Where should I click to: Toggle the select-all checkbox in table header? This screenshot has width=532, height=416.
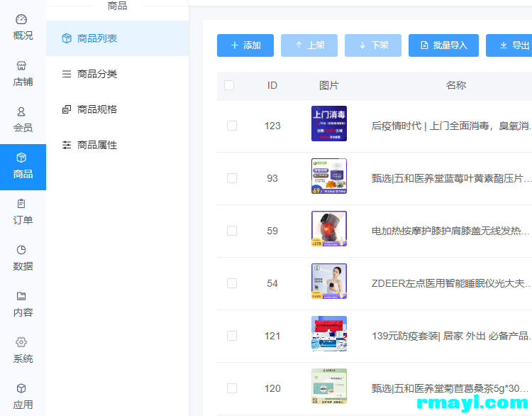(x=229, y=85)
